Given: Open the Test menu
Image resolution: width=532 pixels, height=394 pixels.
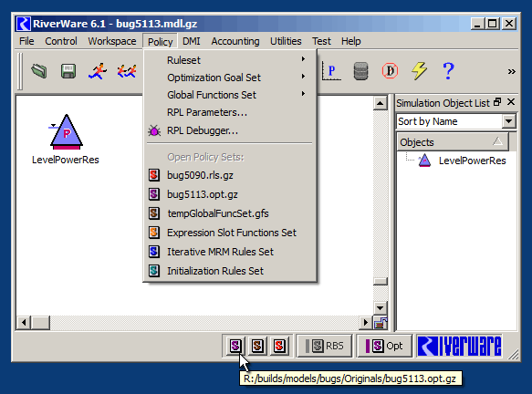Looking at the screenshot, I should point(321,41).
